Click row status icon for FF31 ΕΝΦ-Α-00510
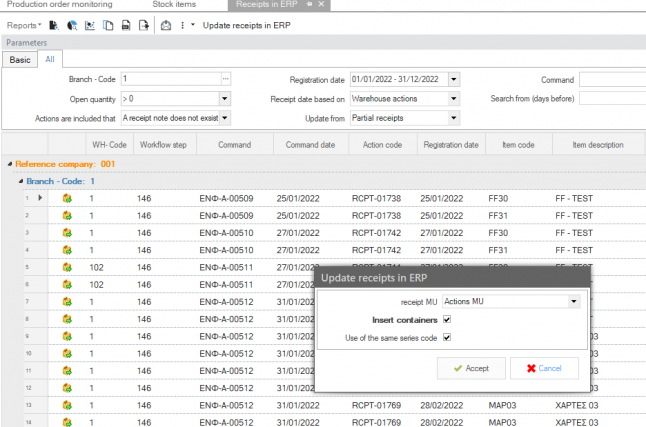 67,250
